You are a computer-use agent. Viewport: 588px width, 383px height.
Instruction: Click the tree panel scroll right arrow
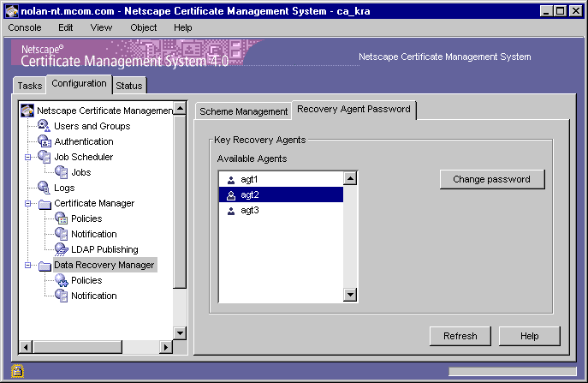point(165,347)
